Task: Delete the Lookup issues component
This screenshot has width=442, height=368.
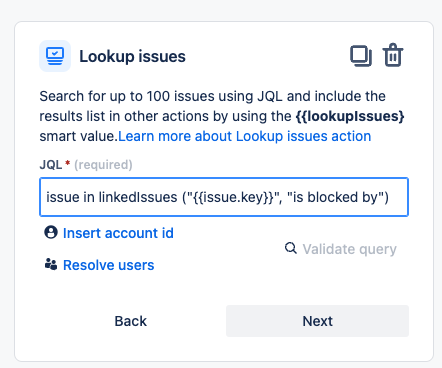Action: (393, 55)
